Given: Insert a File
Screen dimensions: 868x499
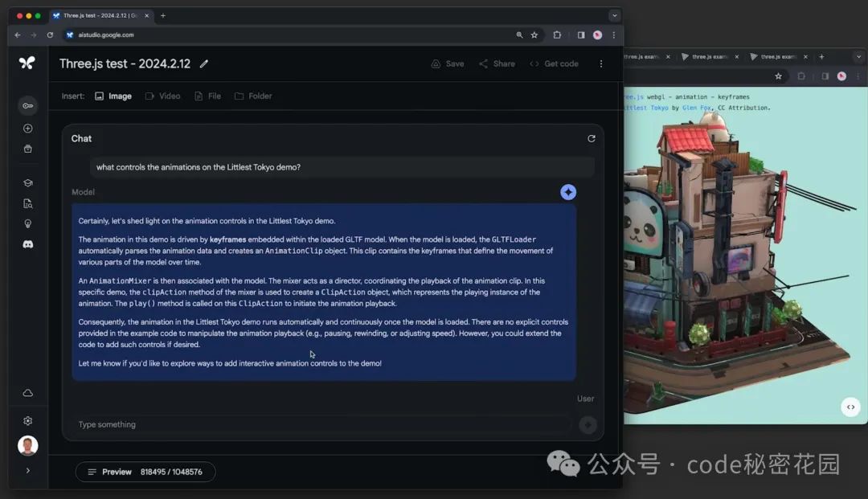Looking at the screenshot, I should click(207, 96).
